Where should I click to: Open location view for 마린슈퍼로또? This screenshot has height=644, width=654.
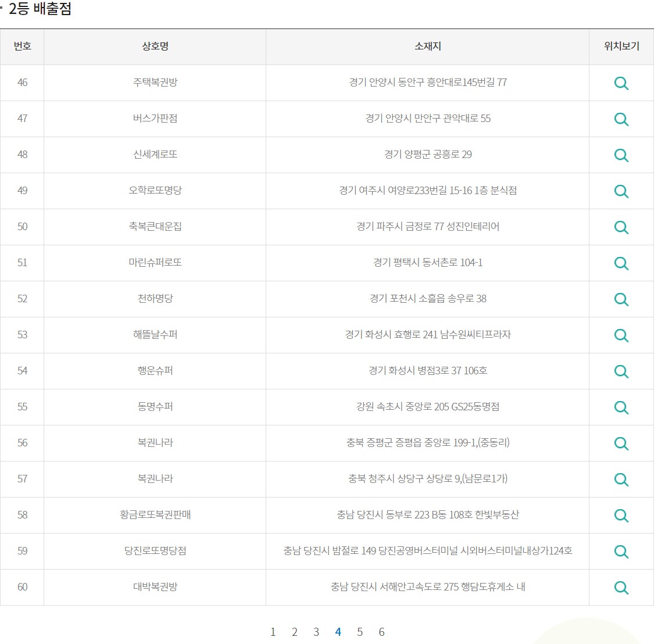(621, 263)
